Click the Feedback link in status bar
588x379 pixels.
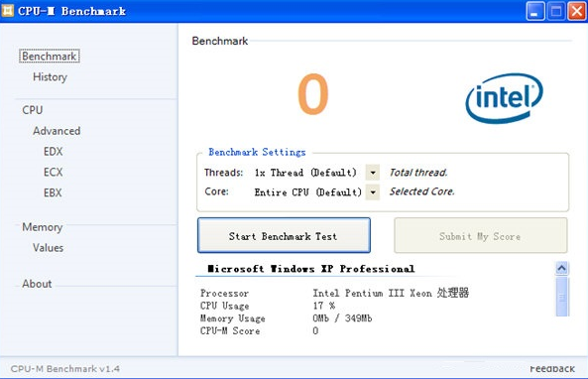pyautogui.click(x=552, y=368)
